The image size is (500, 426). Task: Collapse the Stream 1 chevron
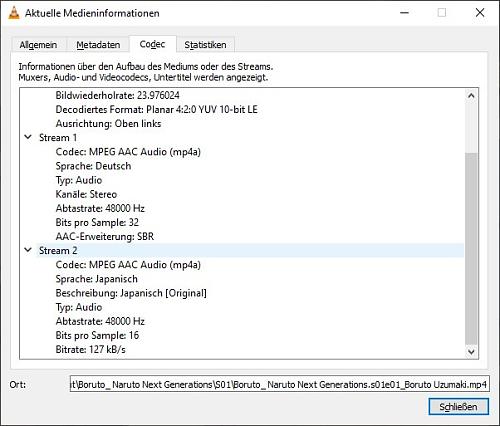point(28,137)
